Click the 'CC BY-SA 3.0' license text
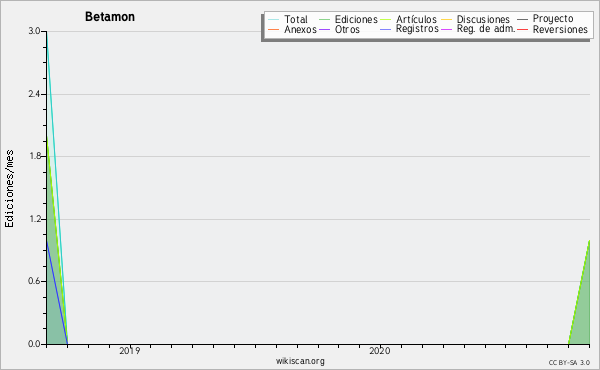 click(569, 362)
